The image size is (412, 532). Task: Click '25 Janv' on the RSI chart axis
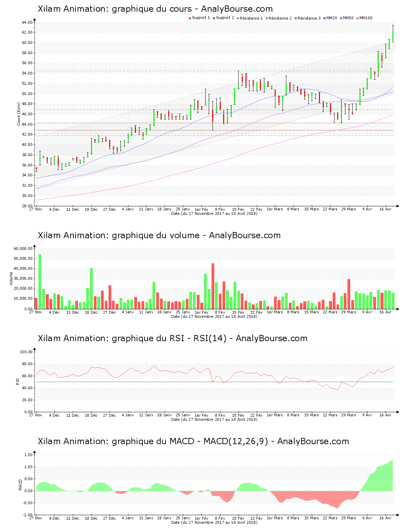click(x=183, y=415)
